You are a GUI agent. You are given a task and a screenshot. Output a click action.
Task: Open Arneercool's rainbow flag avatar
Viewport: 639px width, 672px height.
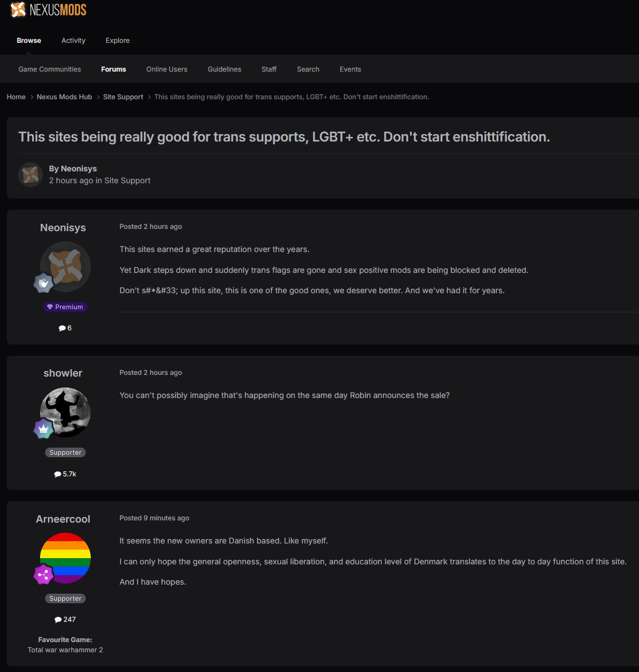[65, 558]
